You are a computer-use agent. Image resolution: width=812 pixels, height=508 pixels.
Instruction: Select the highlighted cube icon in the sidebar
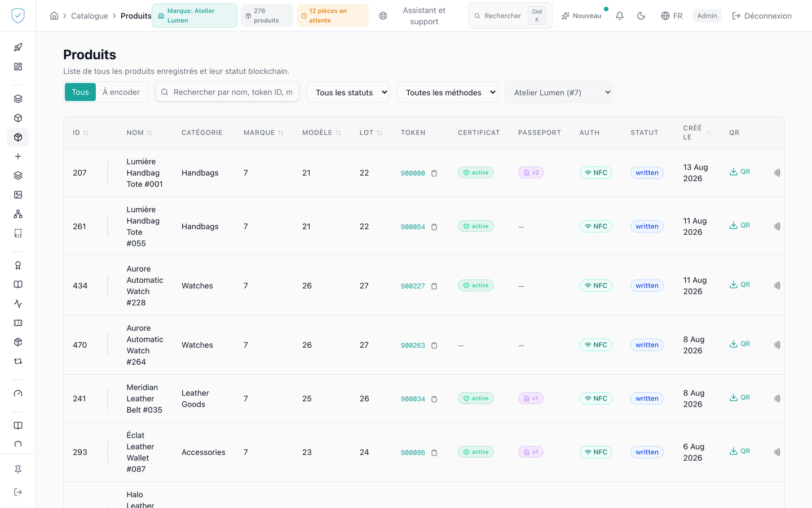[18, 137]
